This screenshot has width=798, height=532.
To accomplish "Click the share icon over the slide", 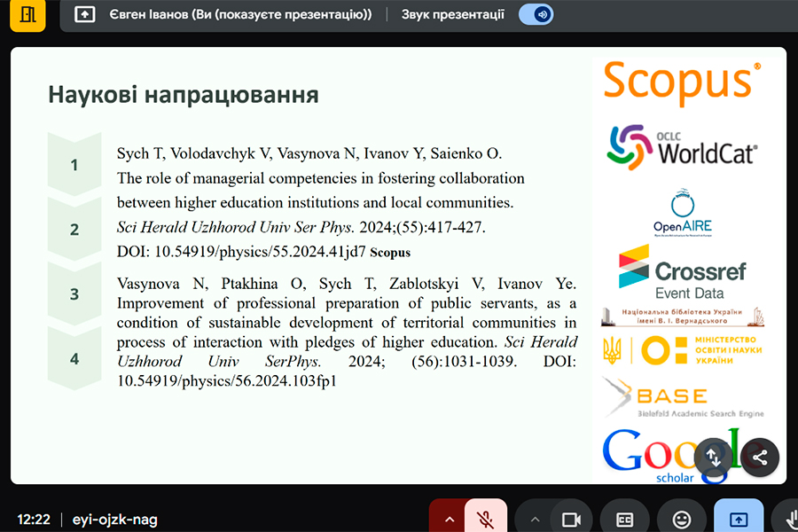I will point(759,458).
